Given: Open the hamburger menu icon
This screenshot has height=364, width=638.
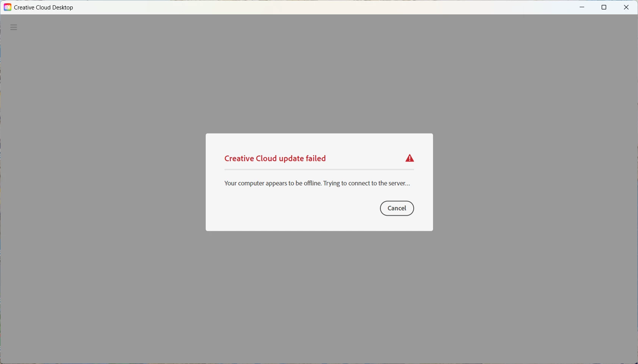Looking at the screenshot, I should click(x=14, y=27).
